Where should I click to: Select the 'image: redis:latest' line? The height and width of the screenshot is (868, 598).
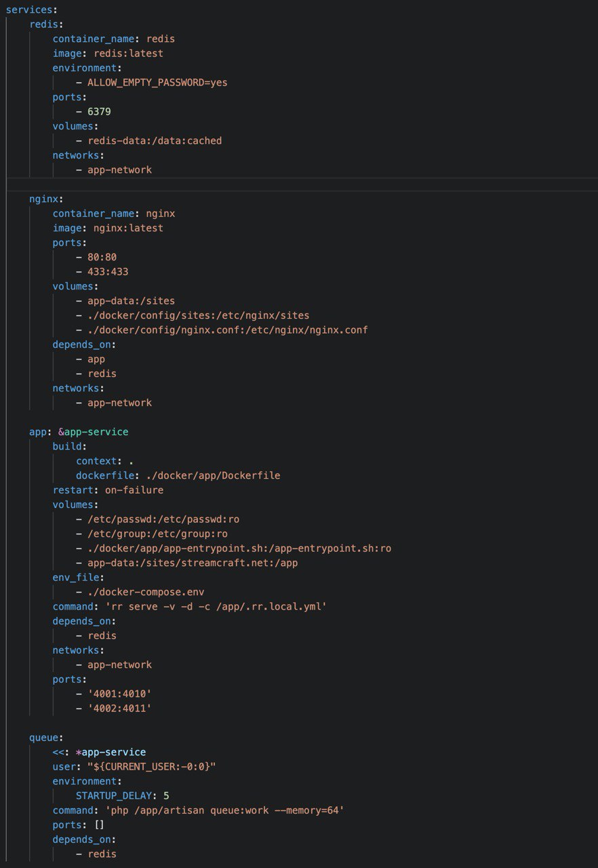click(x=108, y=53)
